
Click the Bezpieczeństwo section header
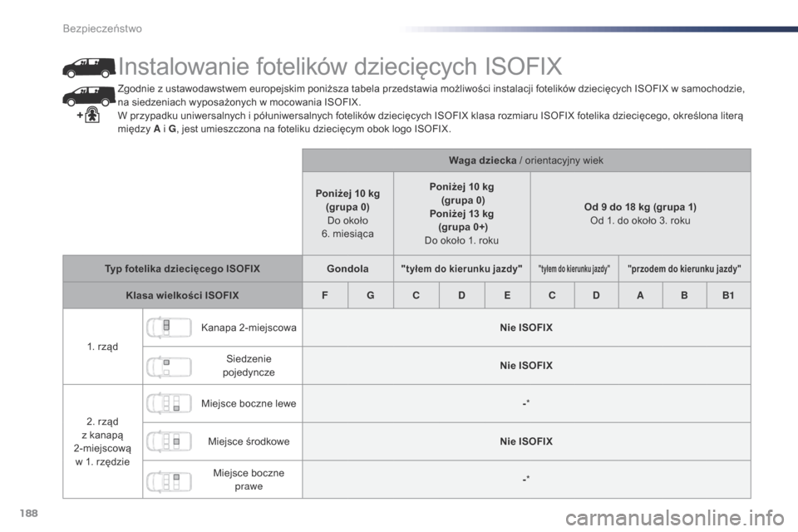coord(102,28)
